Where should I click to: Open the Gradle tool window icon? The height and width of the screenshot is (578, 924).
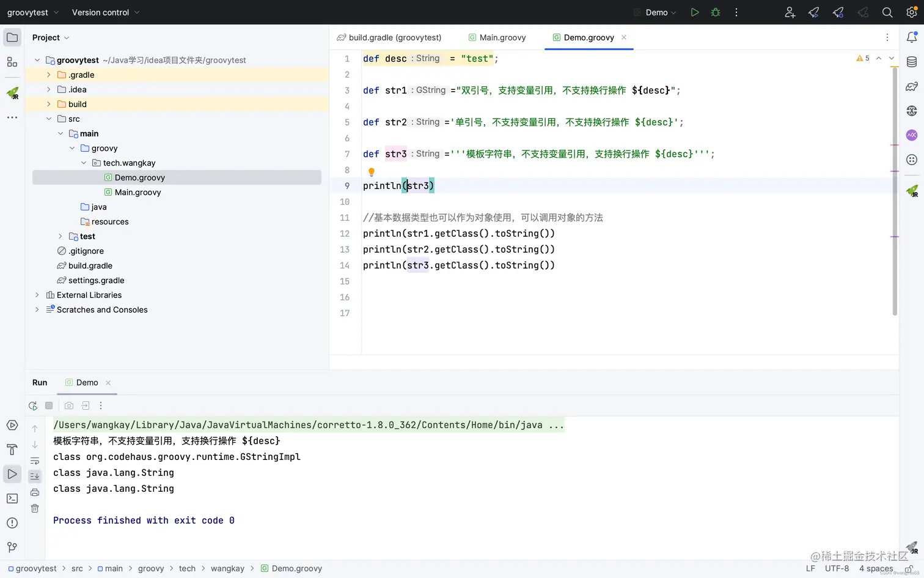(912, 86)
